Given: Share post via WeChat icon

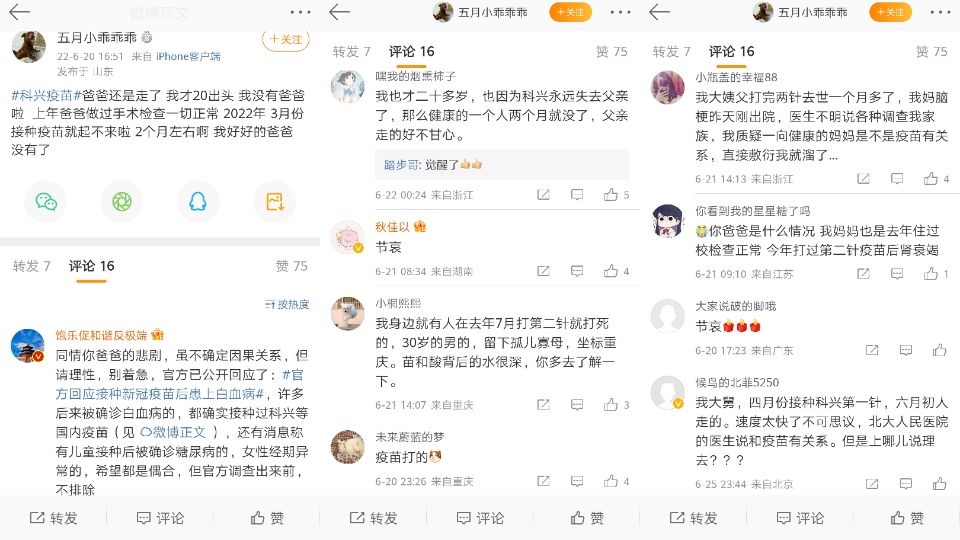Looking at the screenshot, I should (46, 201).
